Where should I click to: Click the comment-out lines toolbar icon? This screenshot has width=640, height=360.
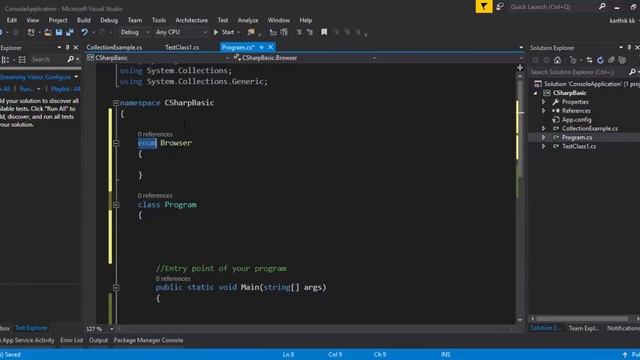pos(299,32)
